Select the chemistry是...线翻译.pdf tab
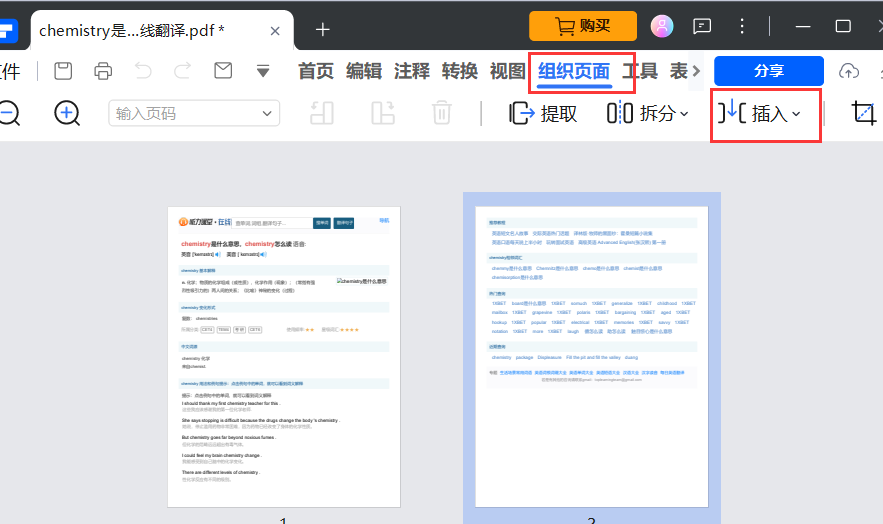 pyautogui.click(x=132, y=30)
